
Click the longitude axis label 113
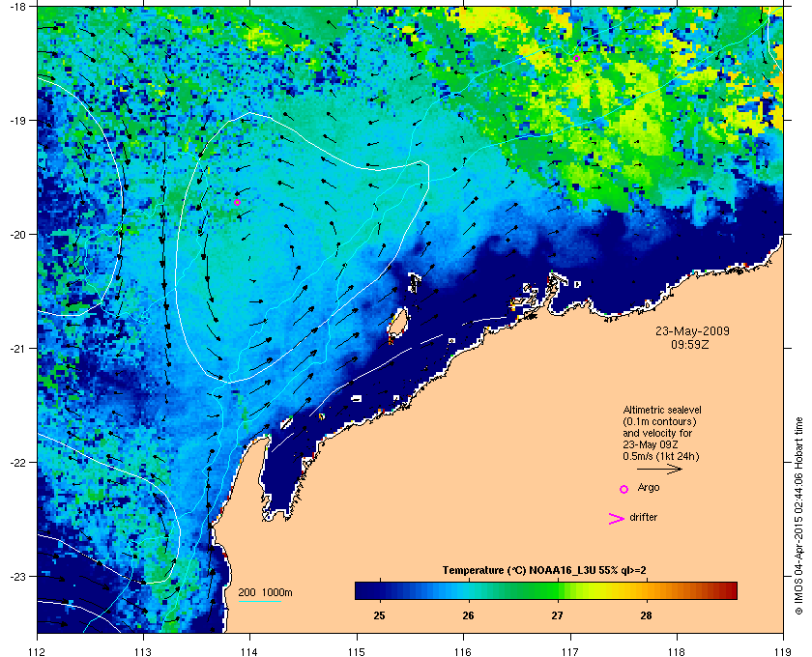click(143, 651)
